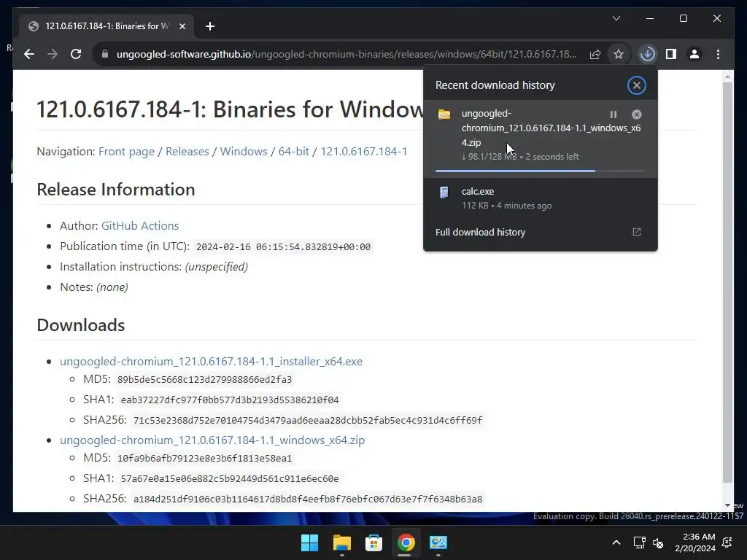Click the external link icon for download history
This screenshot has height=560, width=747.
636,232
